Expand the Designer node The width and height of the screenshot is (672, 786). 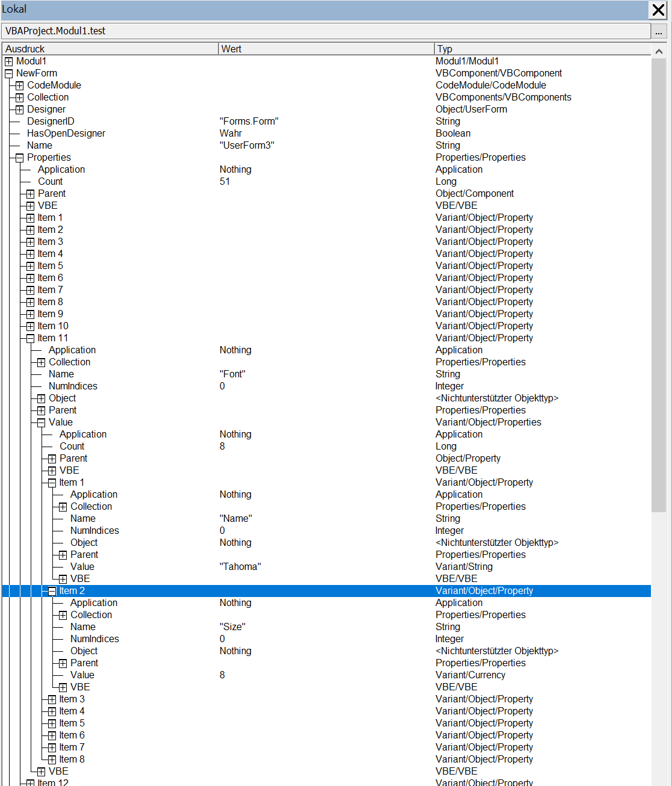pos(19,110)
